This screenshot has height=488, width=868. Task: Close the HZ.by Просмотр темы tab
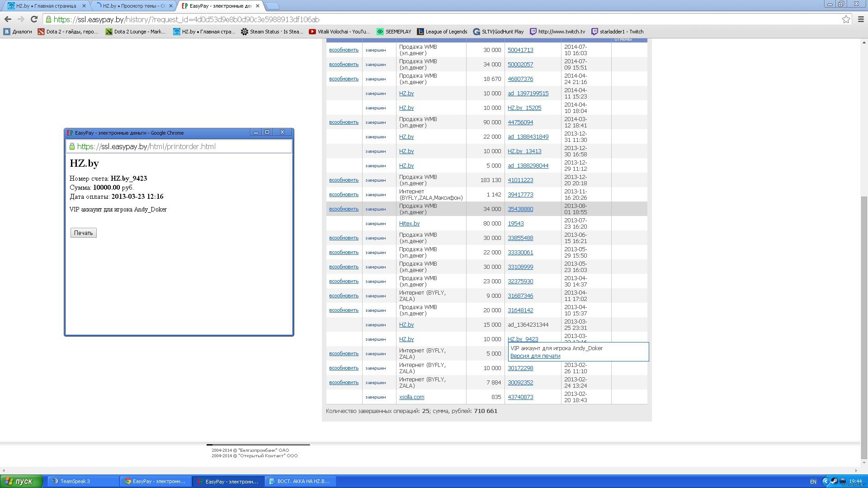[x=171, y=6]
